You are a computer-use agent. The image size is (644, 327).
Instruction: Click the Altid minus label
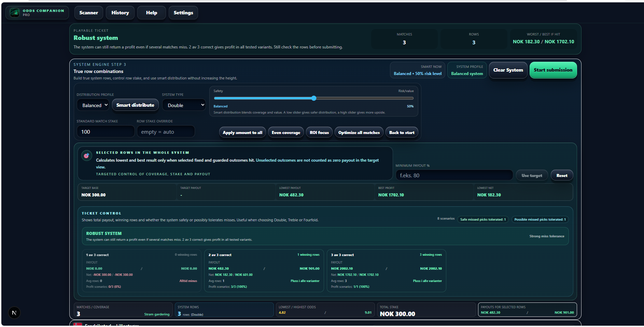pos(188,281)
